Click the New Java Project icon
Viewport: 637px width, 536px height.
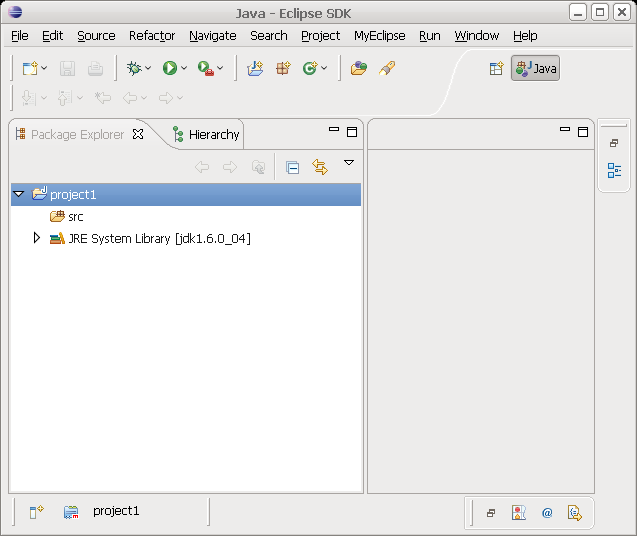click(x=256, y=68)
